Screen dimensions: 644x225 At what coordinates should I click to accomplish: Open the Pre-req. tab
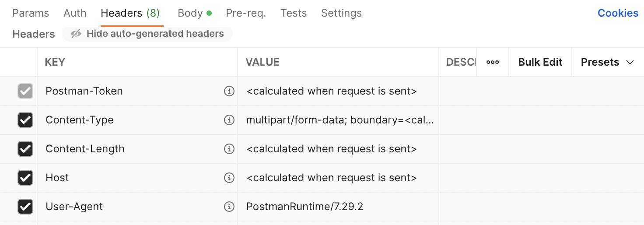[246, 13]
